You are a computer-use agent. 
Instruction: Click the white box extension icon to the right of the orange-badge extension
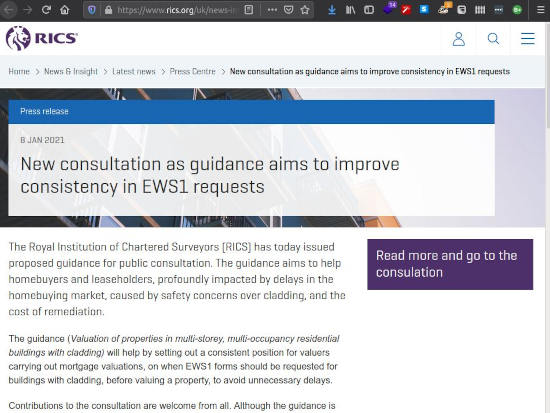click(462, 10)
